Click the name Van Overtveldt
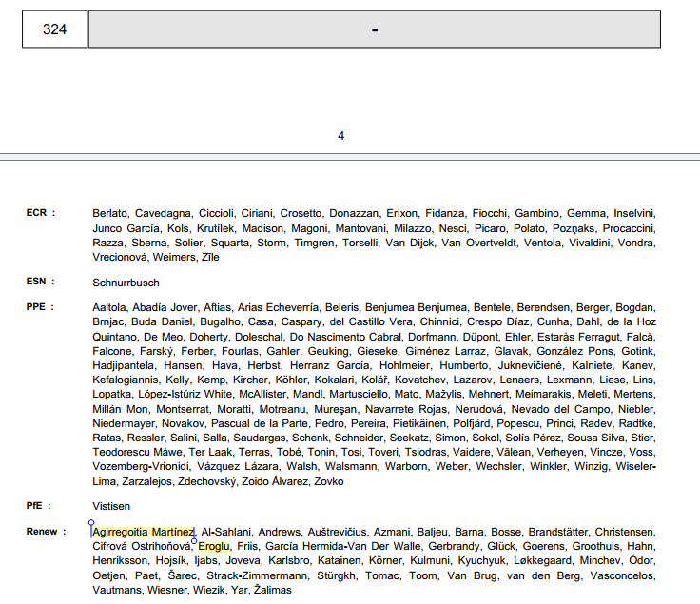Screen dimensions: 700x604 478,243
